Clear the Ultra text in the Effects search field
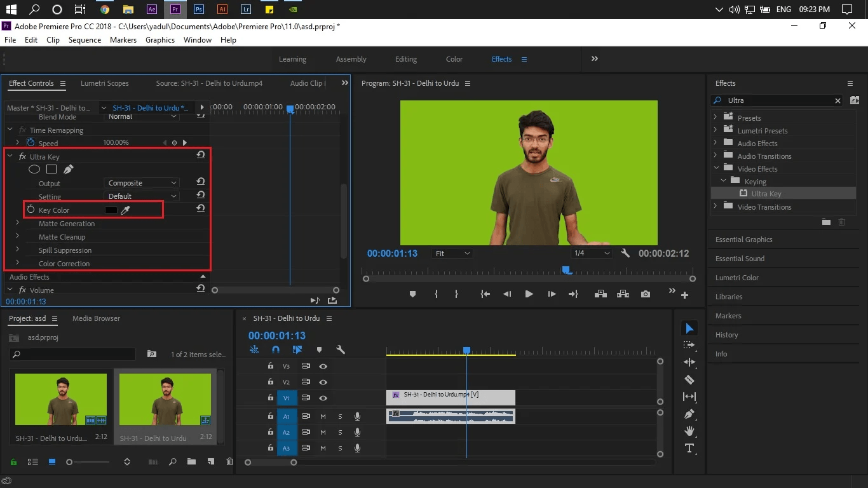 [x=837, y=100]
